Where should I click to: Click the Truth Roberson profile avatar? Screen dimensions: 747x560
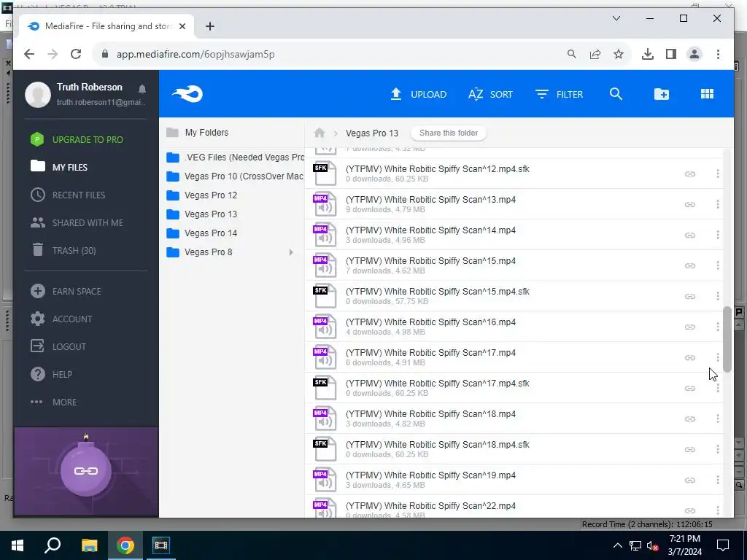[x=38, y=94]
